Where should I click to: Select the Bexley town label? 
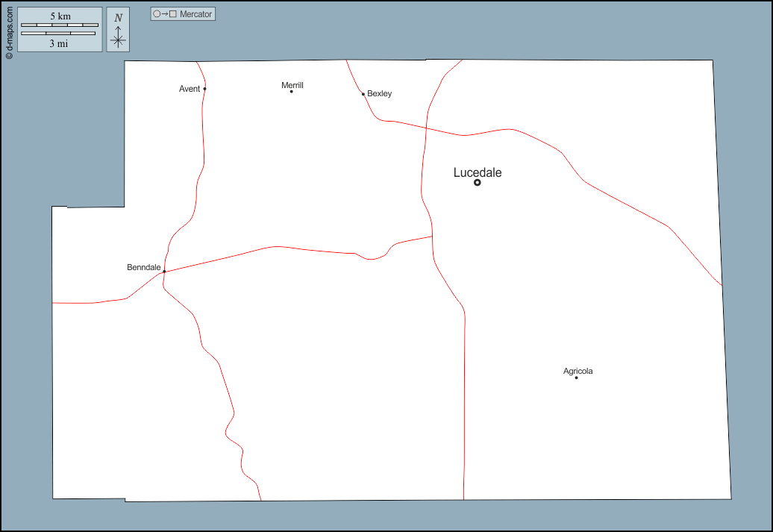coord(379,94)
